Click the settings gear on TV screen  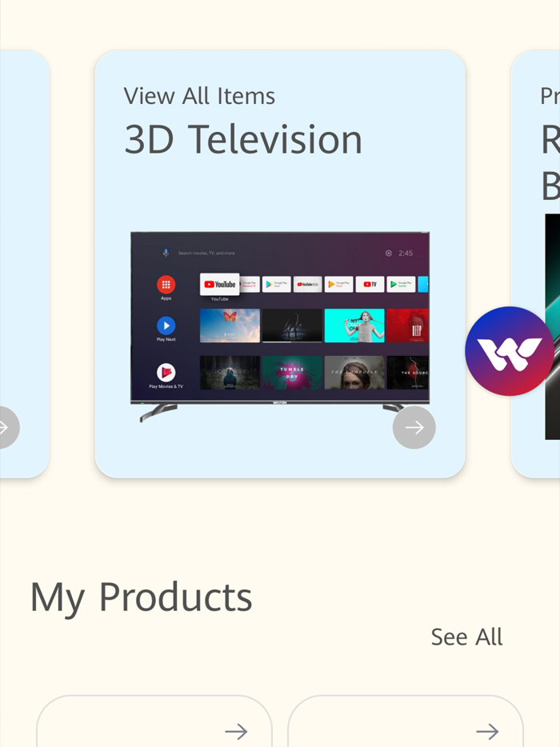[x=389, y=253]
